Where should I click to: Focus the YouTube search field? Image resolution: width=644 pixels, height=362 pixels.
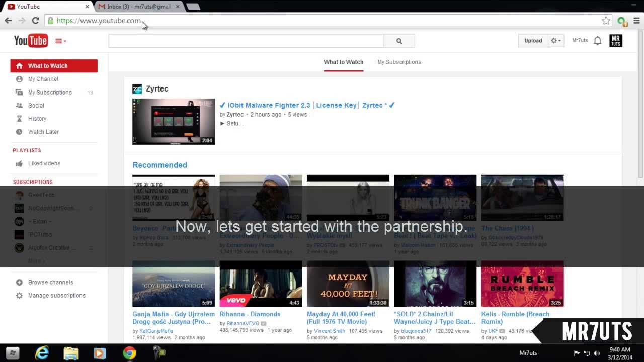[246, 41]
